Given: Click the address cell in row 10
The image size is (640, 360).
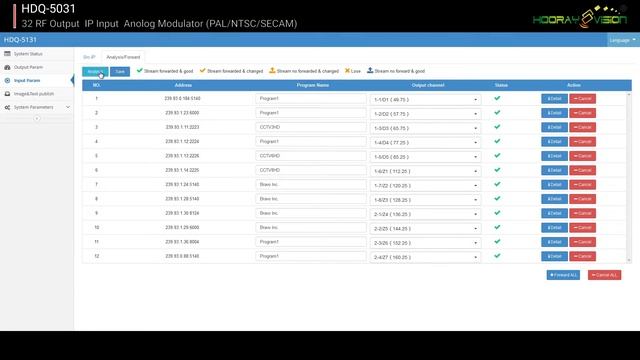Looking at the screenshot, I should click(x=182, y=227).
